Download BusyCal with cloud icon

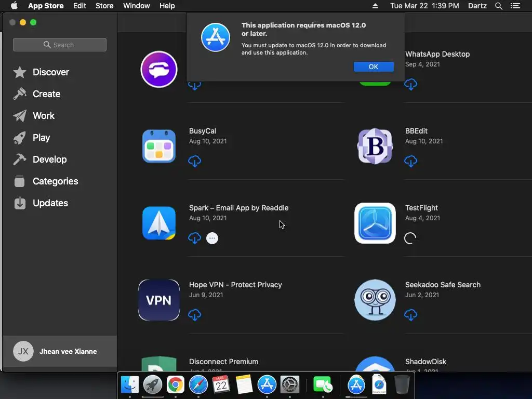[x=194, y=161]
